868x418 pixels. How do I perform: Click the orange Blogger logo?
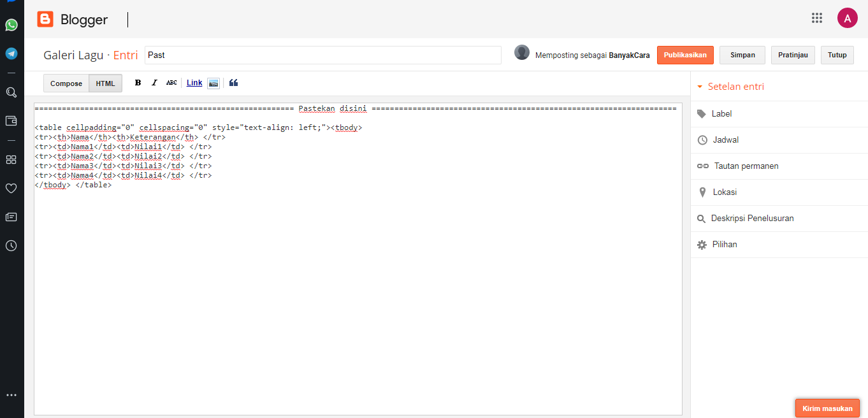(x=45, y=19)
